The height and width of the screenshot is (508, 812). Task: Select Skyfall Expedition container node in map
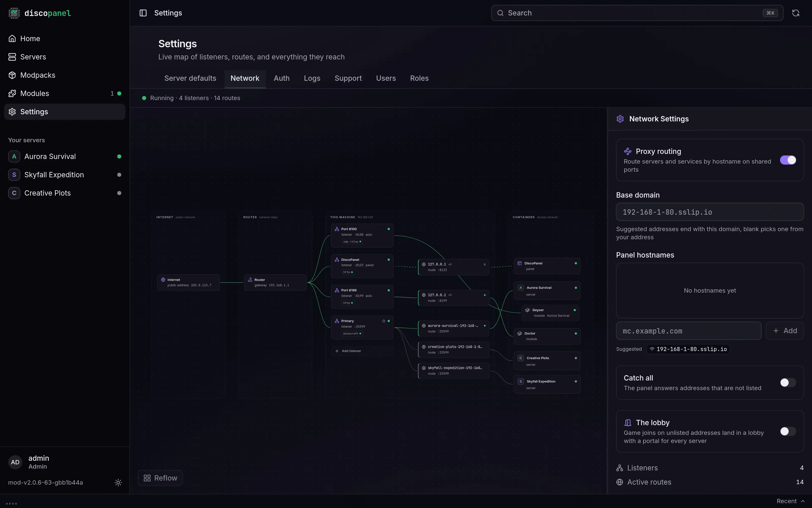coord(547,384)
